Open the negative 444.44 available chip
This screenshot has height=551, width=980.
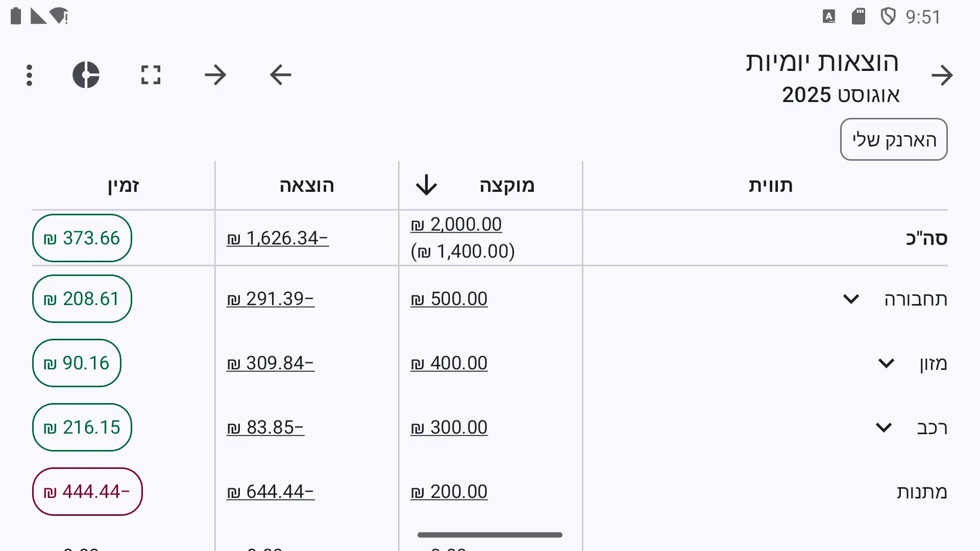pos(87,492)
